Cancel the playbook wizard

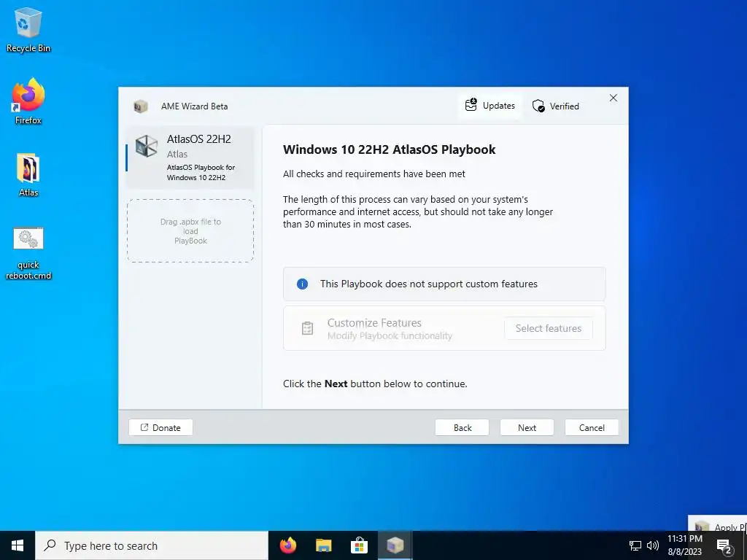tap(592, 427)
